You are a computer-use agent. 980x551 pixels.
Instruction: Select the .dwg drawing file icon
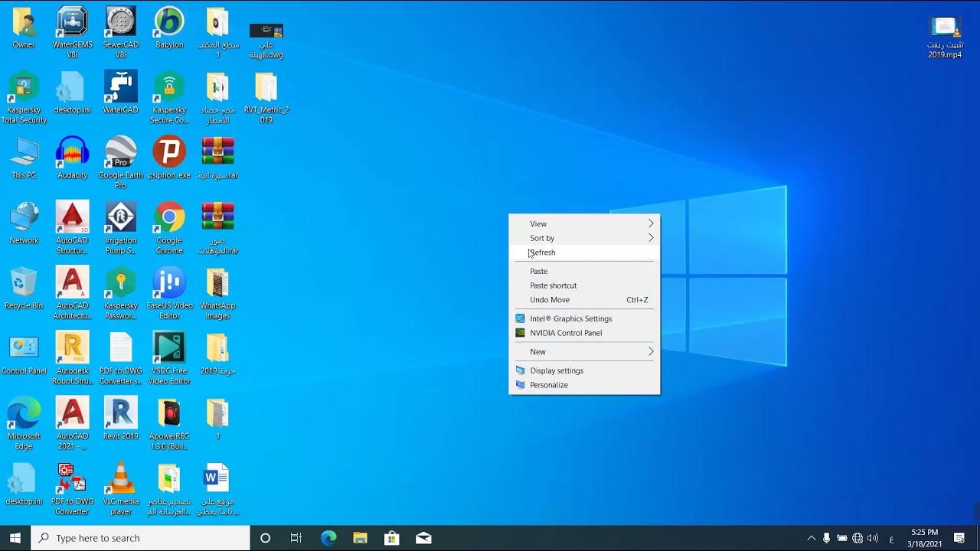pos(266,40)
